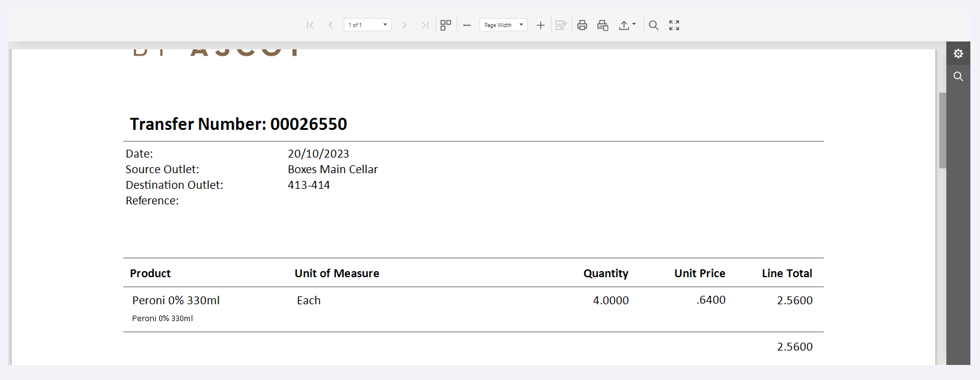980x380 pixels.
Task: Open the search panel tab in sidebar
Action: [958, 76]
